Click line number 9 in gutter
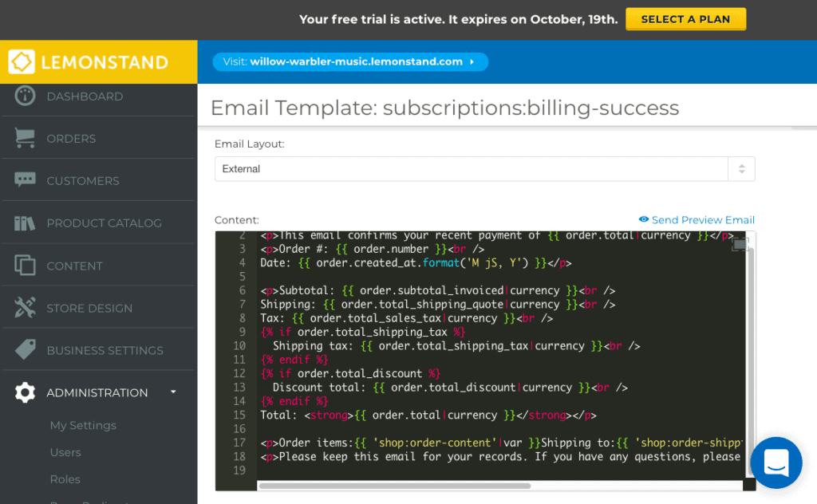Screen dimensions: 817x504 click(242, 332)
